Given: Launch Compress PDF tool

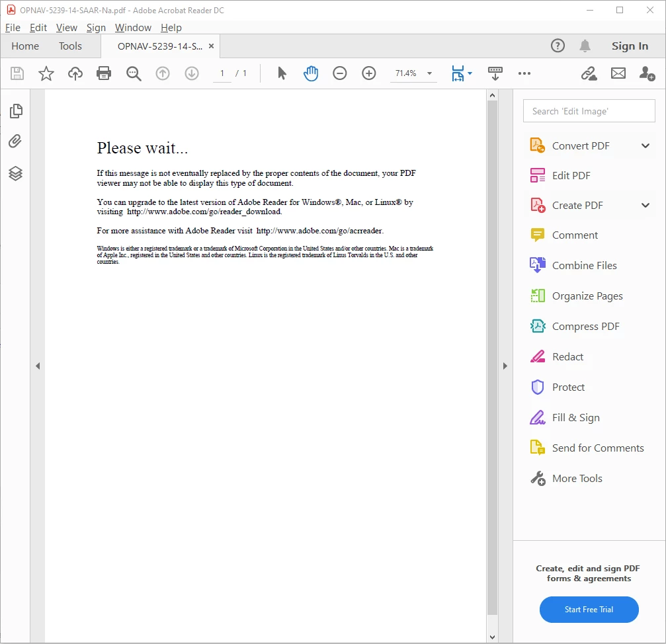Looking at the screenshot, I should click(575, 326).
